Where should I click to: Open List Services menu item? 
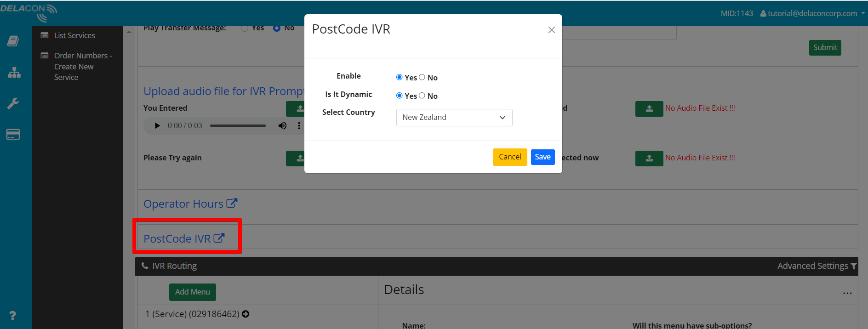(74, 35)
